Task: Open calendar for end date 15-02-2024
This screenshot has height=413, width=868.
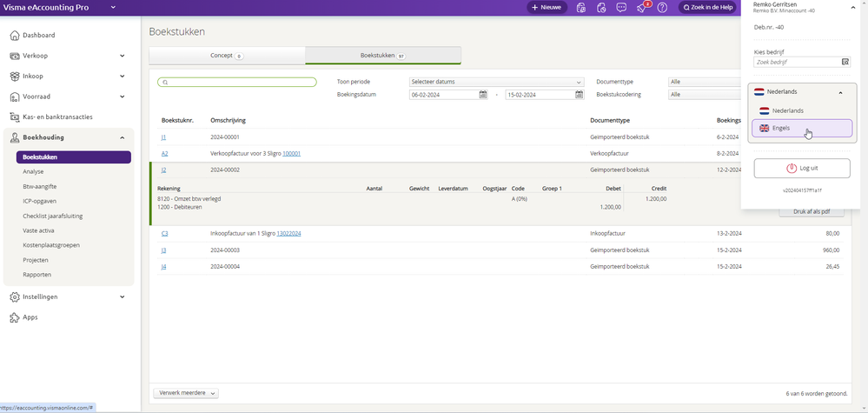Action: (580, 95)
